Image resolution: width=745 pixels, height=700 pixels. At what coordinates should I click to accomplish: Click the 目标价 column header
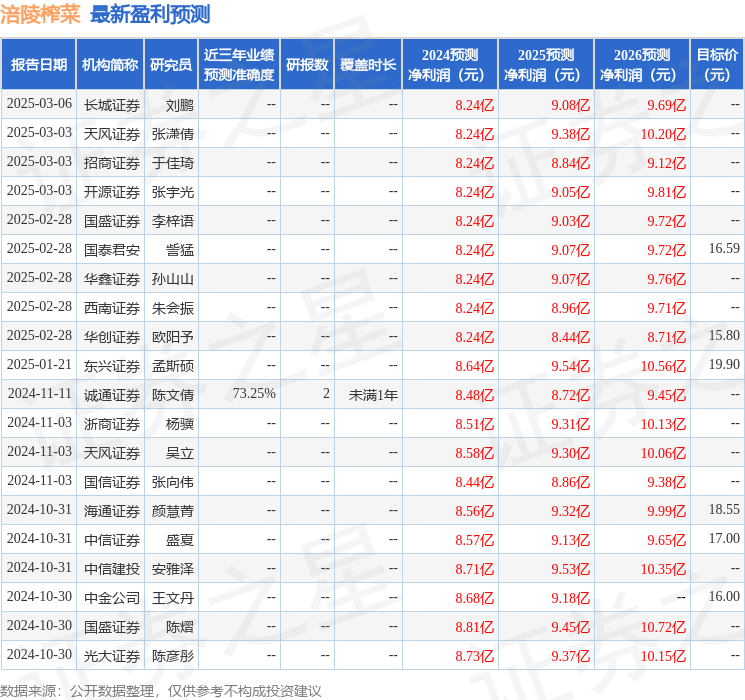(x=717, y=65)
